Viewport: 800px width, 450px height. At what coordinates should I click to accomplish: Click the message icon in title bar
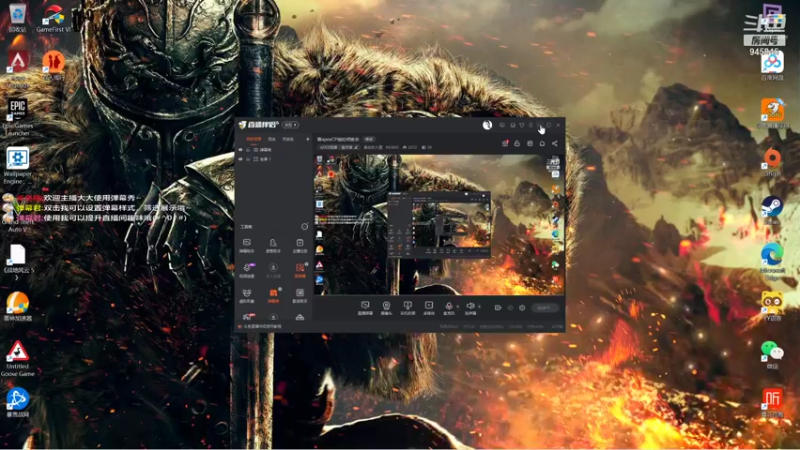[x=502, y=125]
